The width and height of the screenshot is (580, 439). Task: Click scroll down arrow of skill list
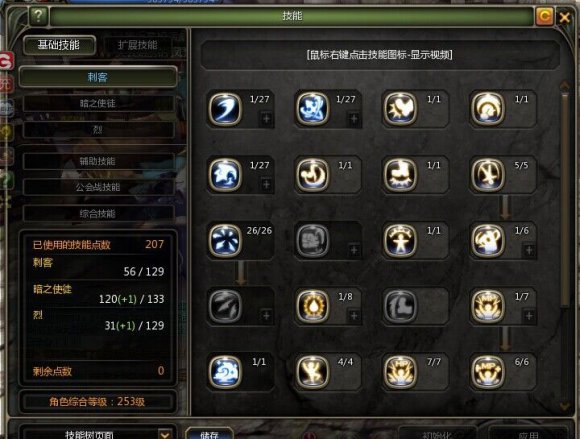(x=564, y=406)
